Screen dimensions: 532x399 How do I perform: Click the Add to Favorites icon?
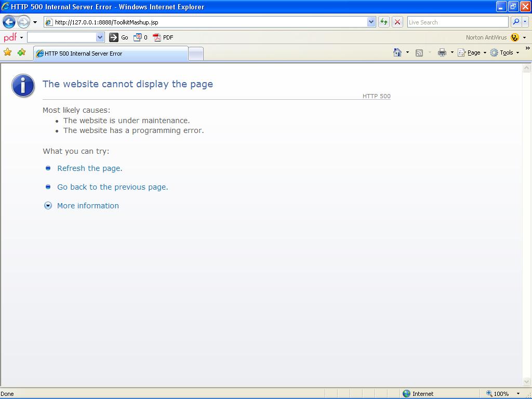(21, 52)
